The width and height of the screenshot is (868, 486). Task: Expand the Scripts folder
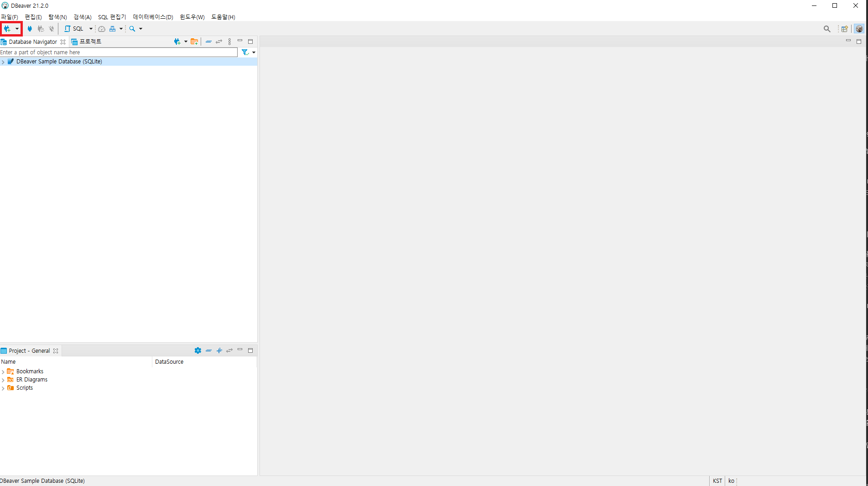coord(3,388)
